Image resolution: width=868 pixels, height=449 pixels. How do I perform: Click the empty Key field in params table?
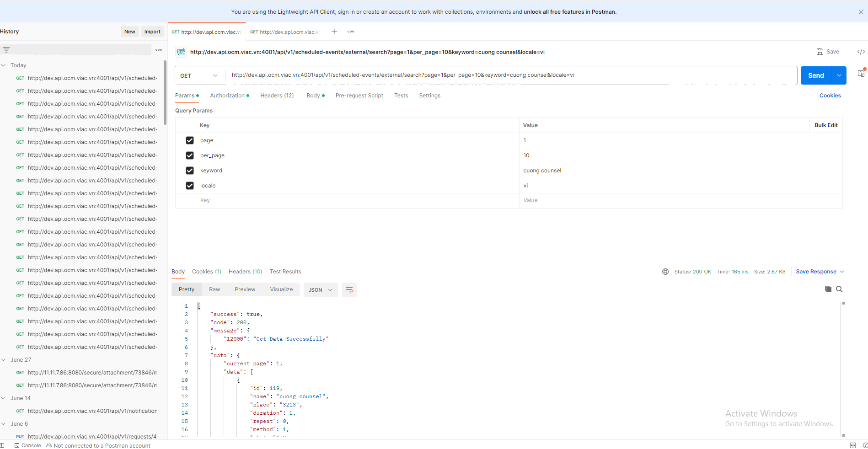[x=358, y=200]
